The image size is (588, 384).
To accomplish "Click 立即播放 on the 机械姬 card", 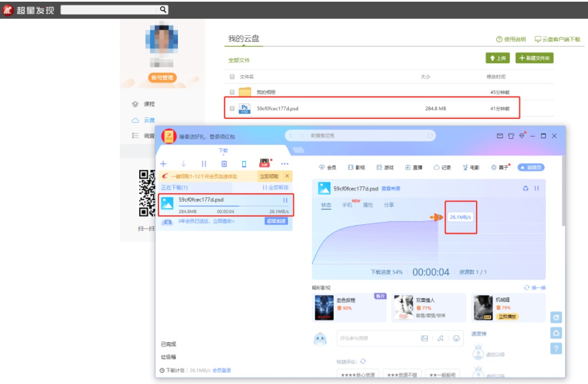I will tap(507, 316).
